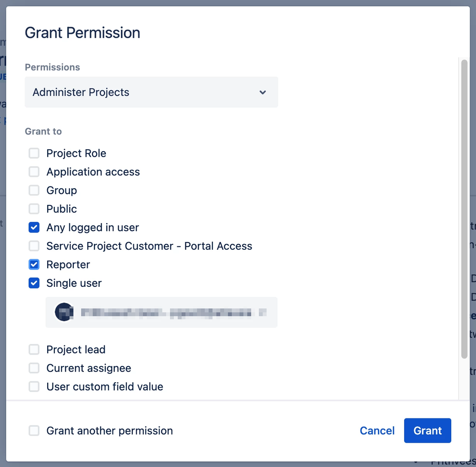This screenshot has height=467, width=476.
Task: Click the blue Grant button
Action: pos(427,430)
